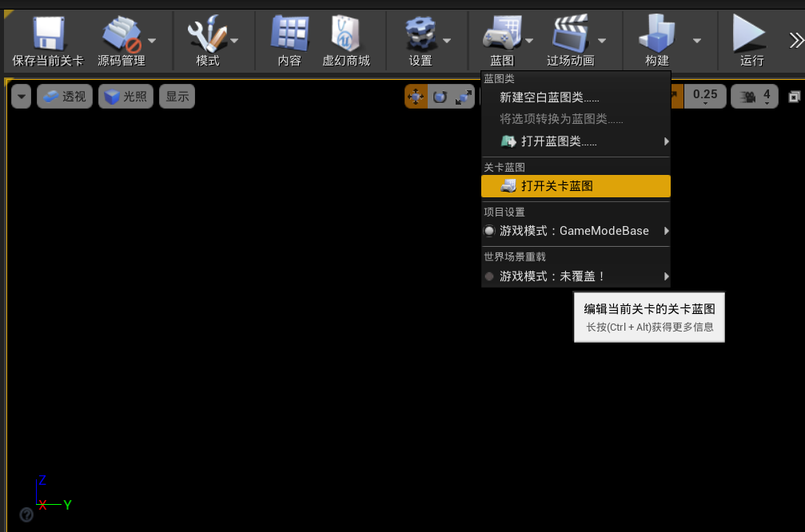This screenshot has width=805, height=532.
Task: Expand the 蓝图 dropdown arrow
Action: [529, 40]
